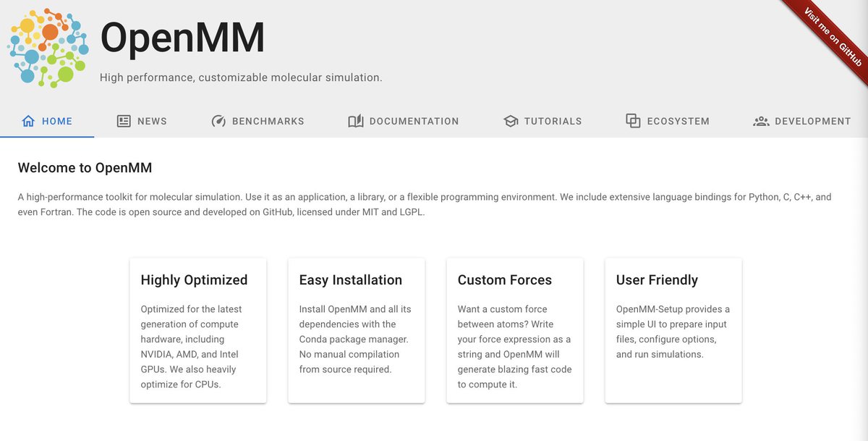Open the BENCHMARKS tab label

tap(268, 121)
